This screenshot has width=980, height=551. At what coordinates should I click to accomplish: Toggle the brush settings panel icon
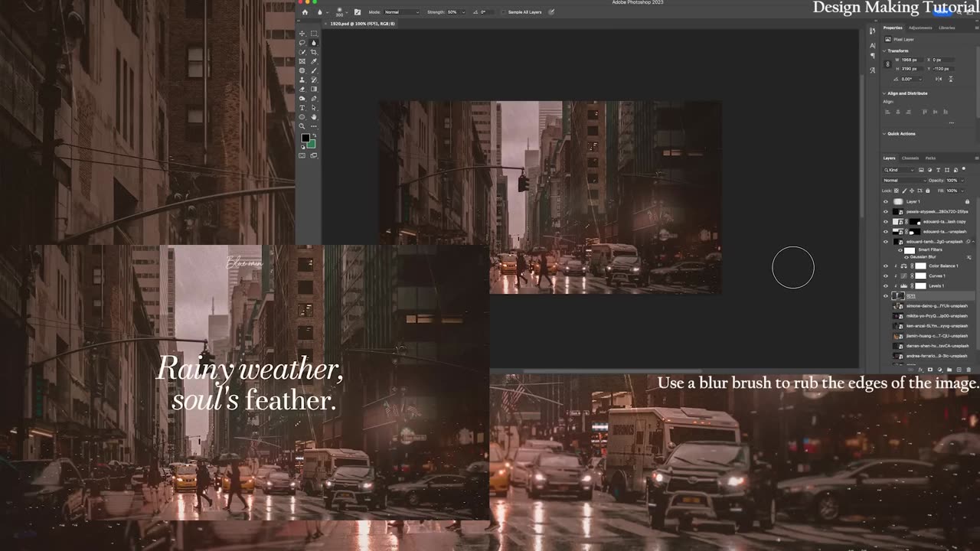[357, 12]
